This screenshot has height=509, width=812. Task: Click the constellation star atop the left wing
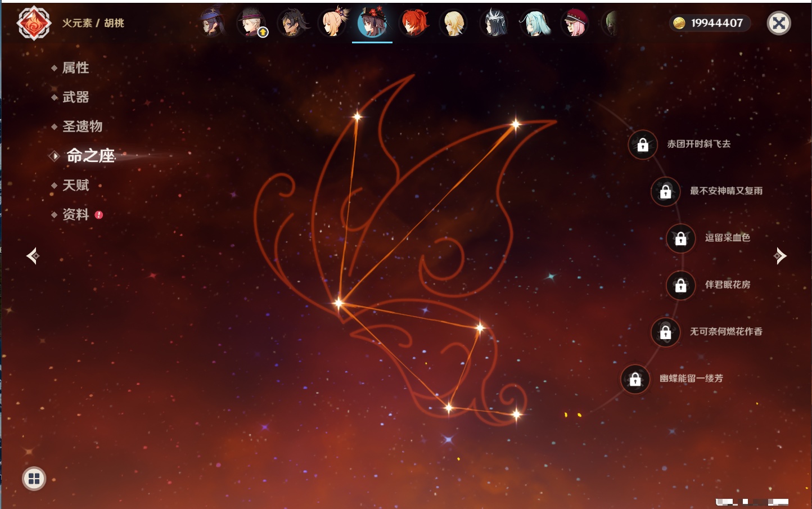pos(357,116)
